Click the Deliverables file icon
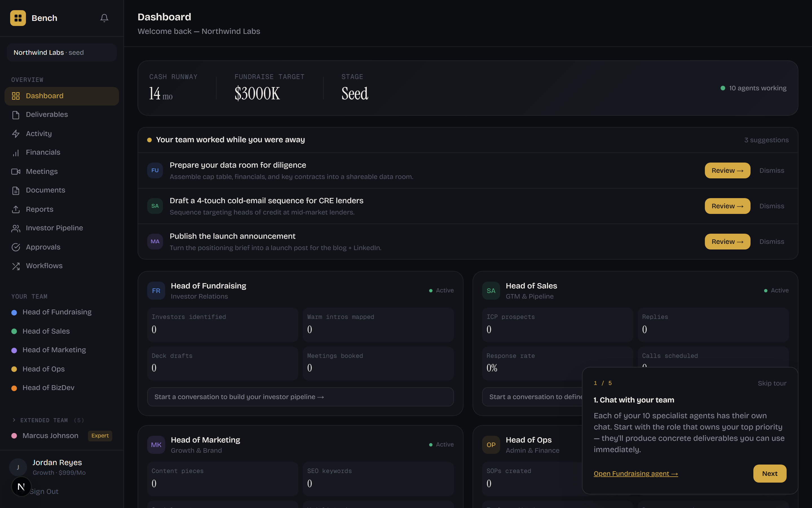The image size is (812, 508). tap(16, 115)
